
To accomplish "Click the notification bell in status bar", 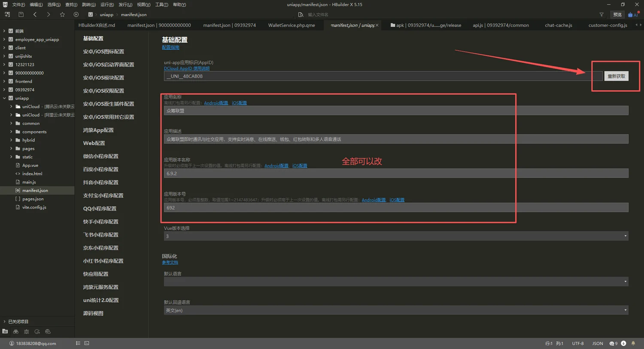I will (633, 343).
